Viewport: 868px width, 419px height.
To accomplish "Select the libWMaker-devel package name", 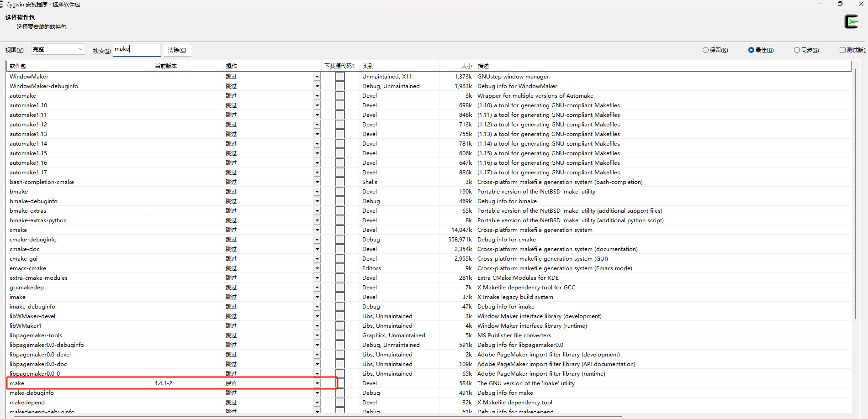I will point(32,316).
